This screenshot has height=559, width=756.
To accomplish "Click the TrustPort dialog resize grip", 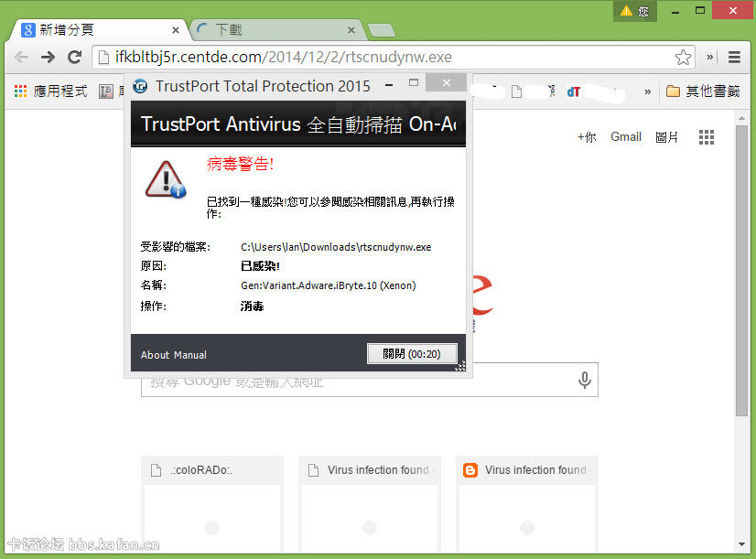I will pos(460,366).
